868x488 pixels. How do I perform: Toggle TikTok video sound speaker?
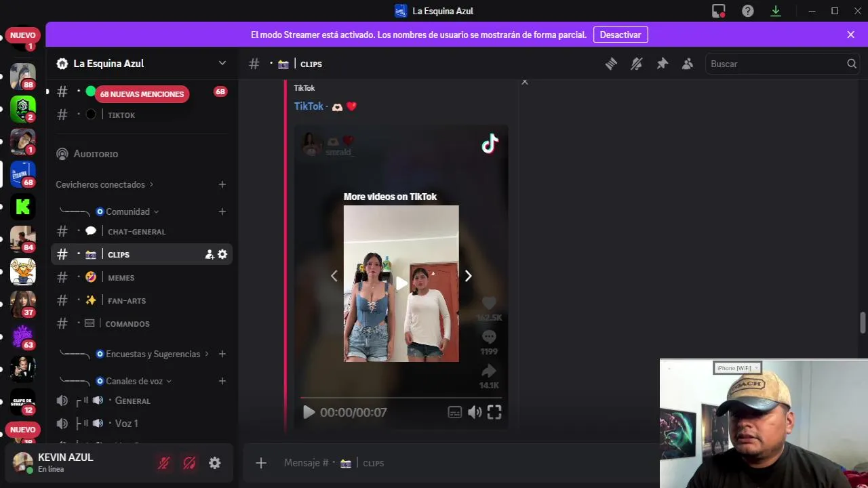pos(475,412)
